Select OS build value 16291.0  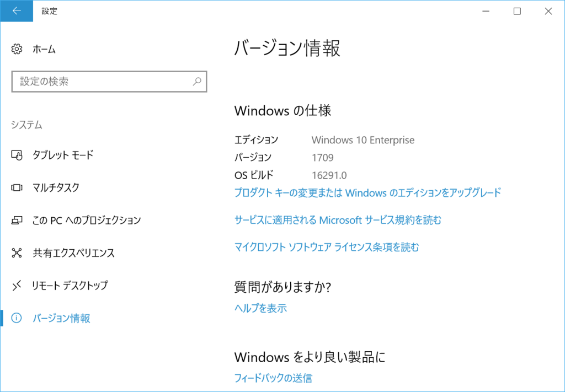pos(329,175)
